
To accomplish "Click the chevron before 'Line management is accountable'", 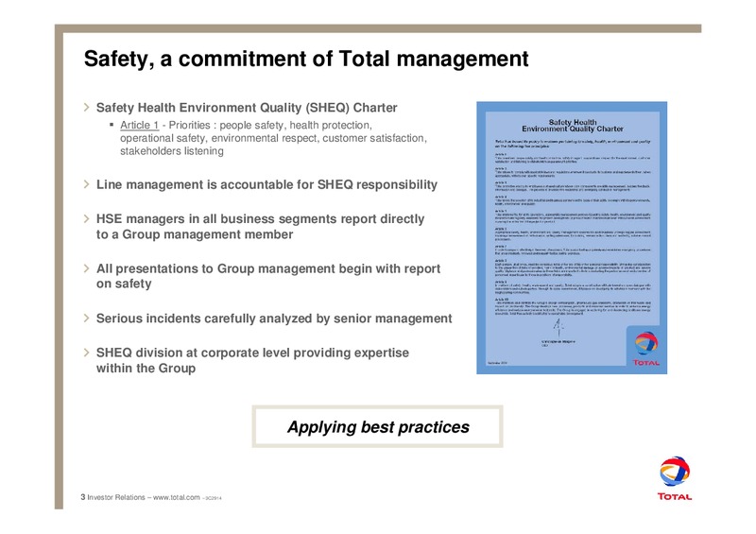I will [87, 184].
